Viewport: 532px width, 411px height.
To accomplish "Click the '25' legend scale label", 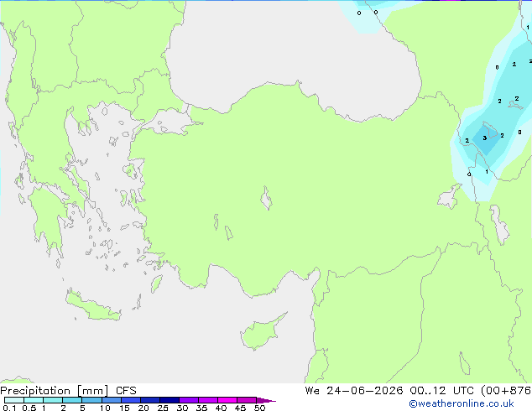I will 163,408.
